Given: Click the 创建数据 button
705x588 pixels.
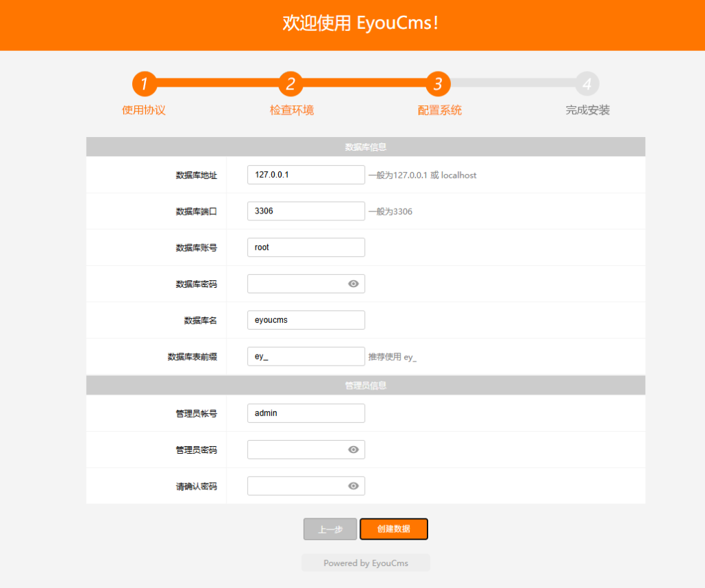Looking at the screenshot, I should (394, 529).
